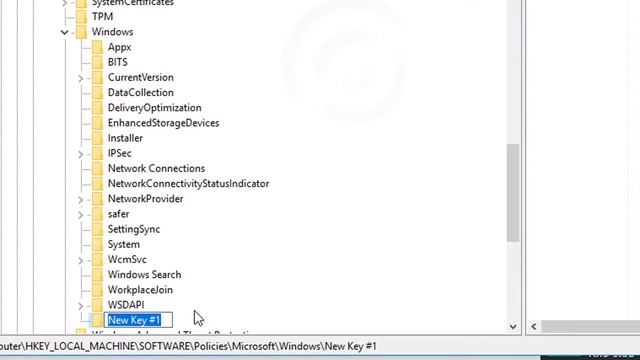
Task: Click the BITS folder icon
Action: (98, 62)
